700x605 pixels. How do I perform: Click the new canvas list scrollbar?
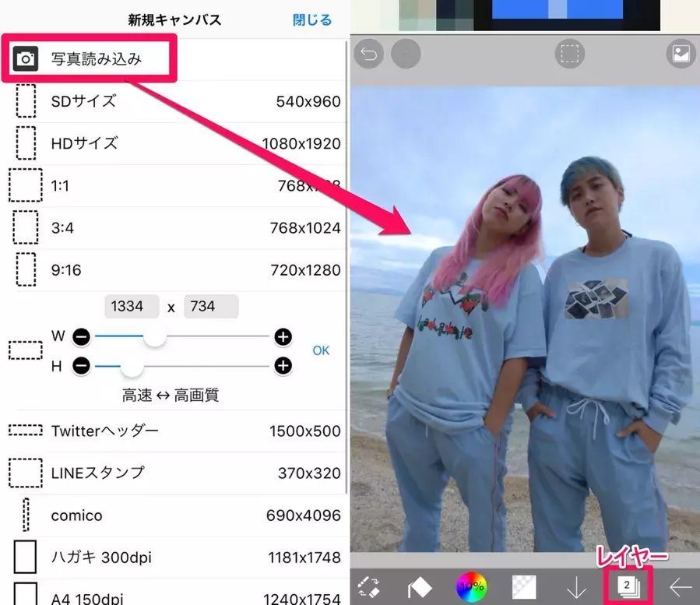pyautogui.click(x=346, y=267)
